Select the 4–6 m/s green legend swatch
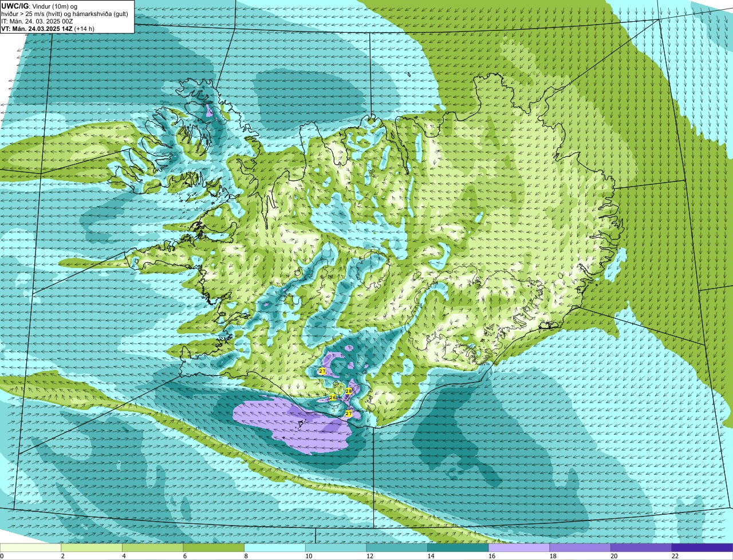Image resolution: width=733 pixels, height=560 pixels. [x=152, y=548]
